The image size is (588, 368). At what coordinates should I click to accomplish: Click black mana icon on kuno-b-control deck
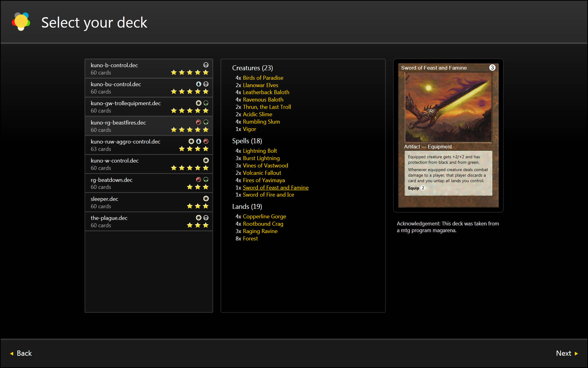point(206,65)
